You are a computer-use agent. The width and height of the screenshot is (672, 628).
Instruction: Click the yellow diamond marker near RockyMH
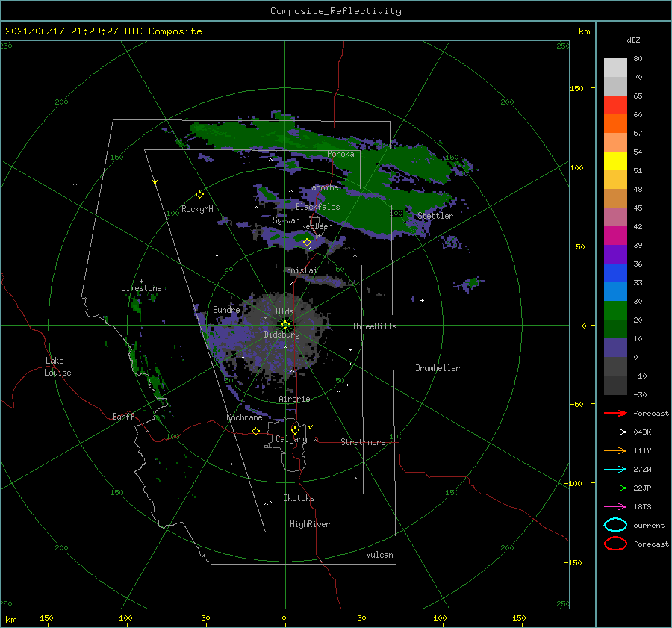tap(199, 195)
